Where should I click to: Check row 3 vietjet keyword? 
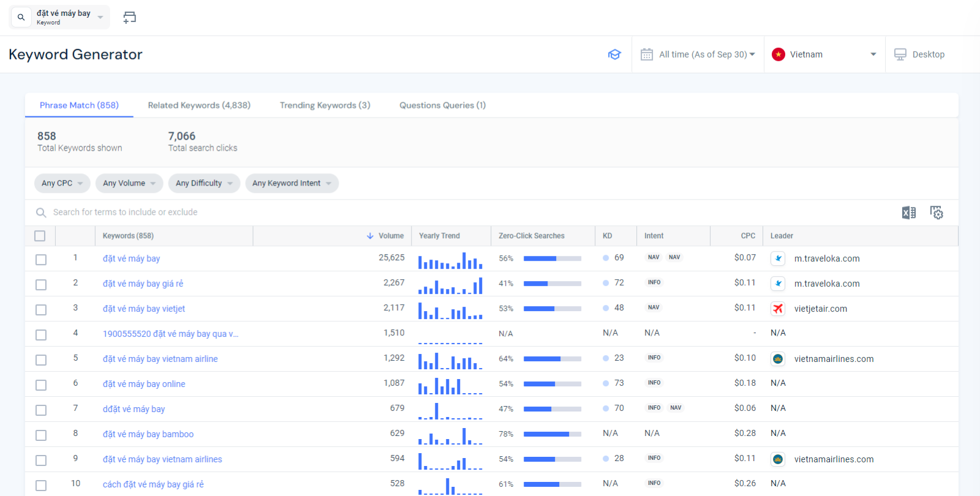pyautogui.click(x=41, y=310)
